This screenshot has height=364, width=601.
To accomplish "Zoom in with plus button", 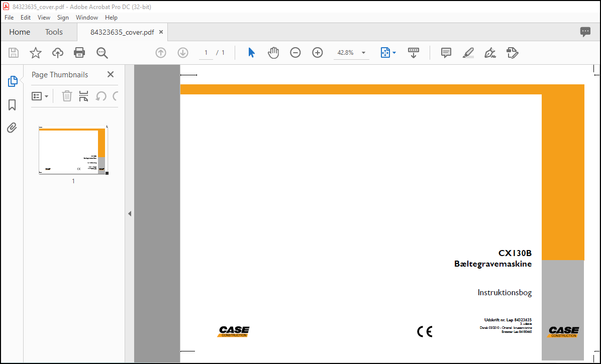I will coord(318,53).
